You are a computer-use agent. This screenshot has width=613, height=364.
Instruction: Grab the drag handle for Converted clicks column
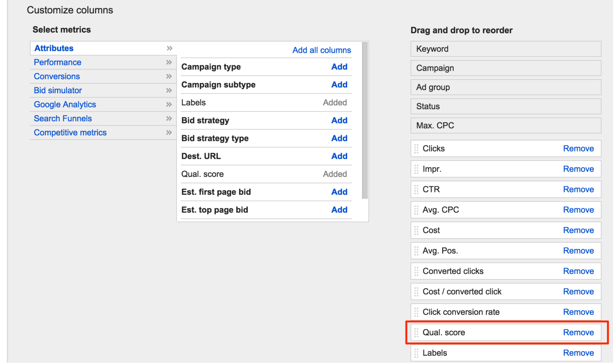tap(416, 271)
